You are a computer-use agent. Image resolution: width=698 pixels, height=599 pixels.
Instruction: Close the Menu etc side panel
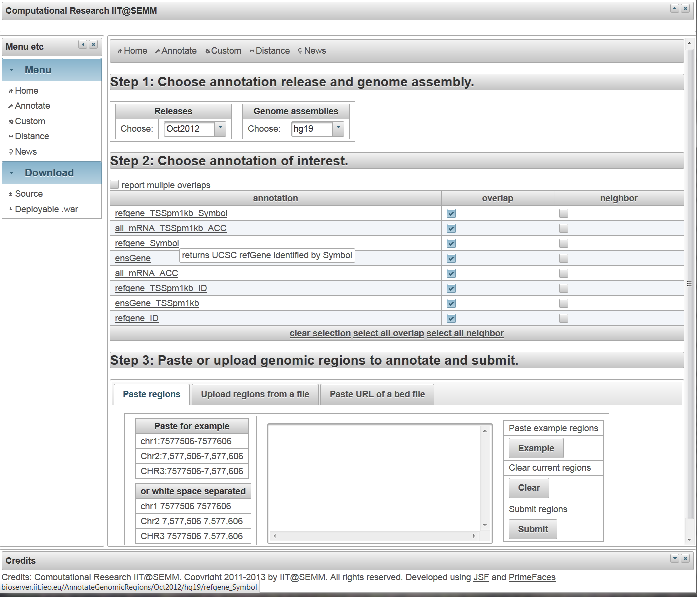click(93, 45)
